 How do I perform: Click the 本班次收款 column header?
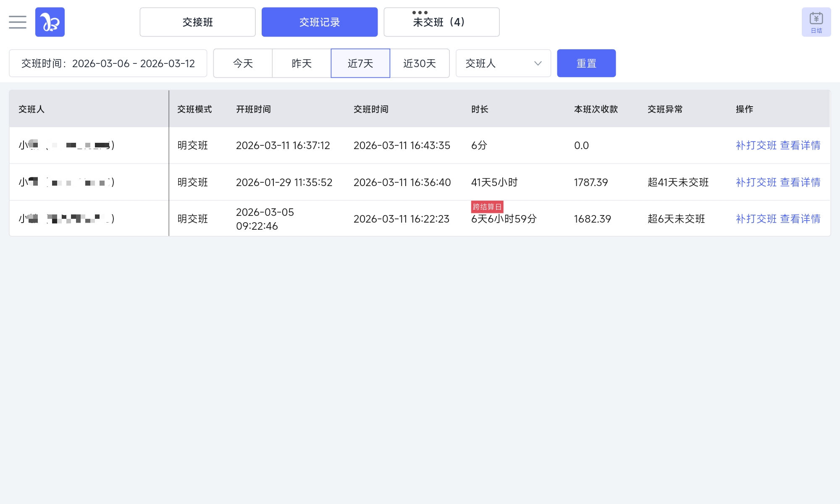pos(596,109)
